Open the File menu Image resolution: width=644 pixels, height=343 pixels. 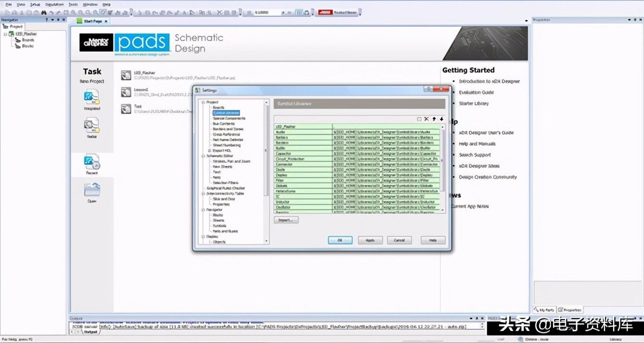8,4
